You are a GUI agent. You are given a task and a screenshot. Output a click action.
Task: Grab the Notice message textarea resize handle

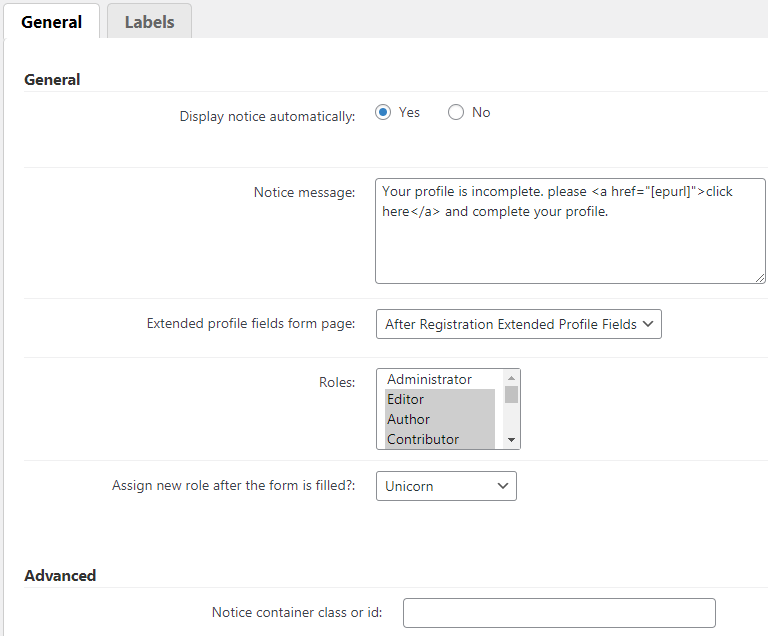758,276
